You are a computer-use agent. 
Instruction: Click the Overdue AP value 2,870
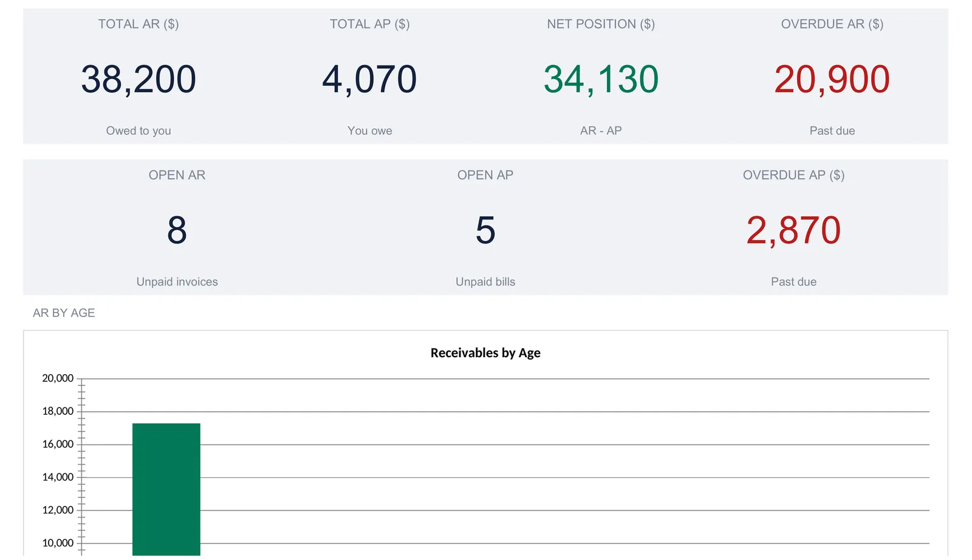(794, 230)
